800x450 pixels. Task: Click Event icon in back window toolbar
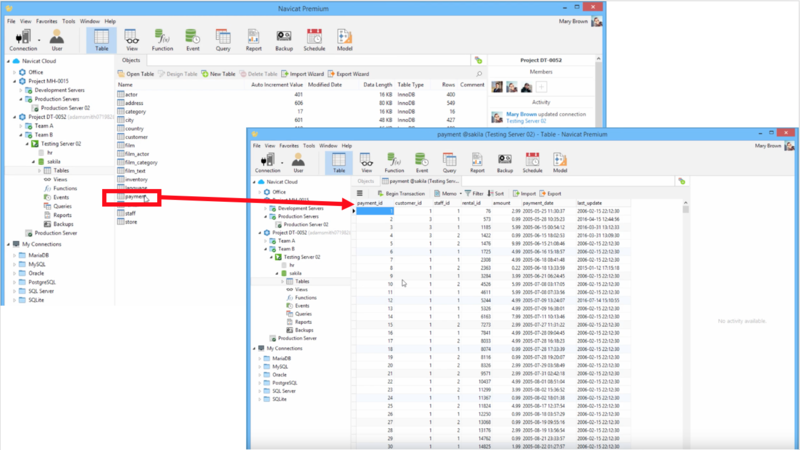click(193, 40)
